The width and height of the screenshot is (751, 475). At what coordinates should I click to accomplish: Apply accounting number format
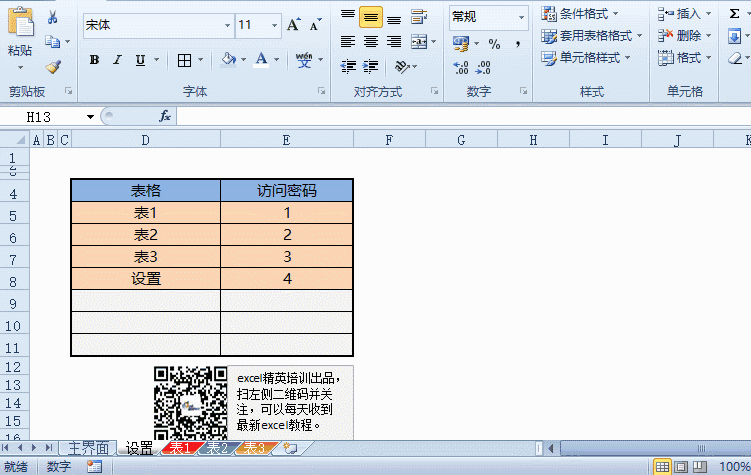pyautogui.click(x=461, y=44)
